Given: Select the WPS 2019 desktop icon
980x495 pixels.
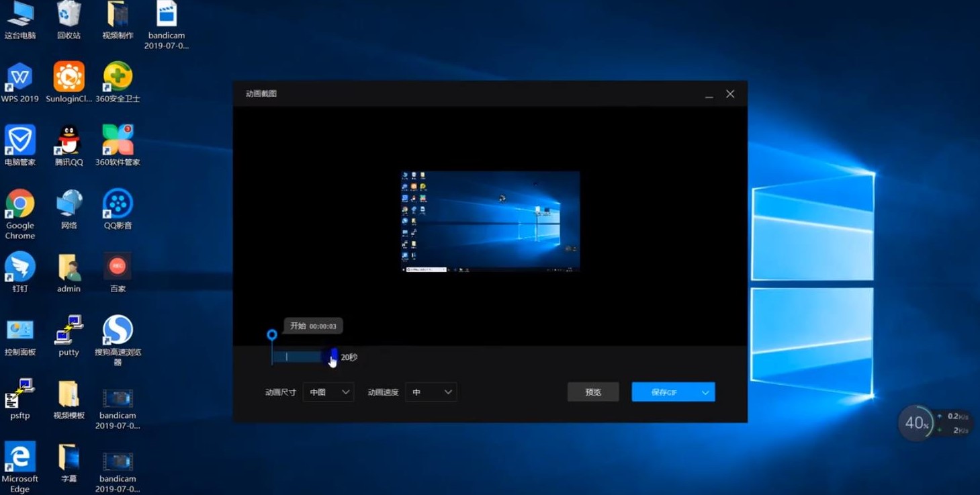Looking at the screenshot, I should point(19,77).
